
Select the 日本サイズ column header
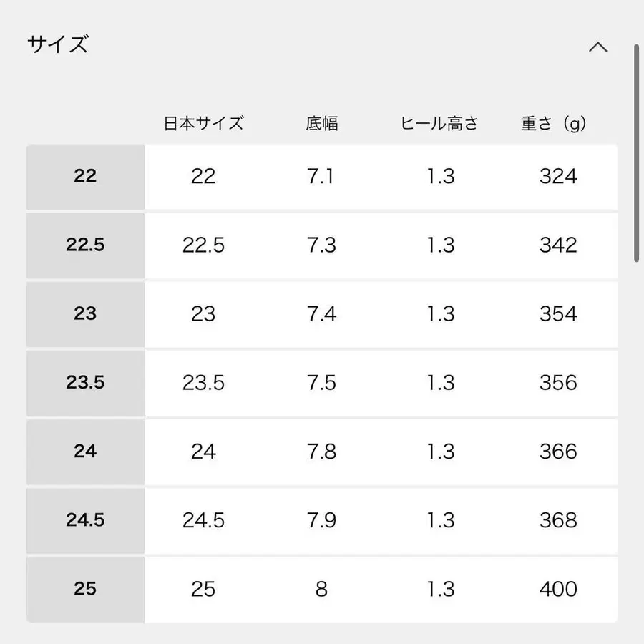coord(204,122)
